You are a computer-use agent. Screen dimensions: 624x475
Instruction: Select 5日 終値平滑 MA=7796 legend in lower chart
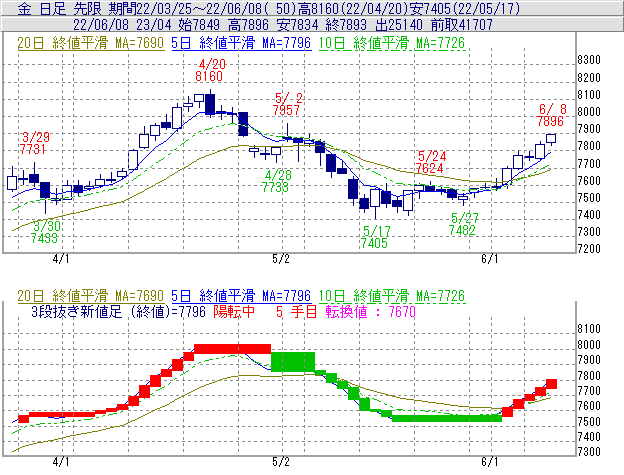pos(241,296)
